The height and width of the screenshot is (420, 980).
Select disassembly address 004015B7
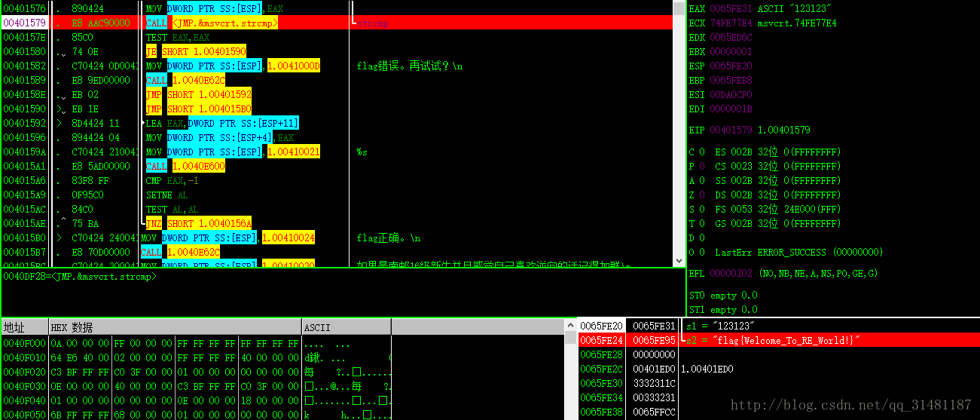25,253
